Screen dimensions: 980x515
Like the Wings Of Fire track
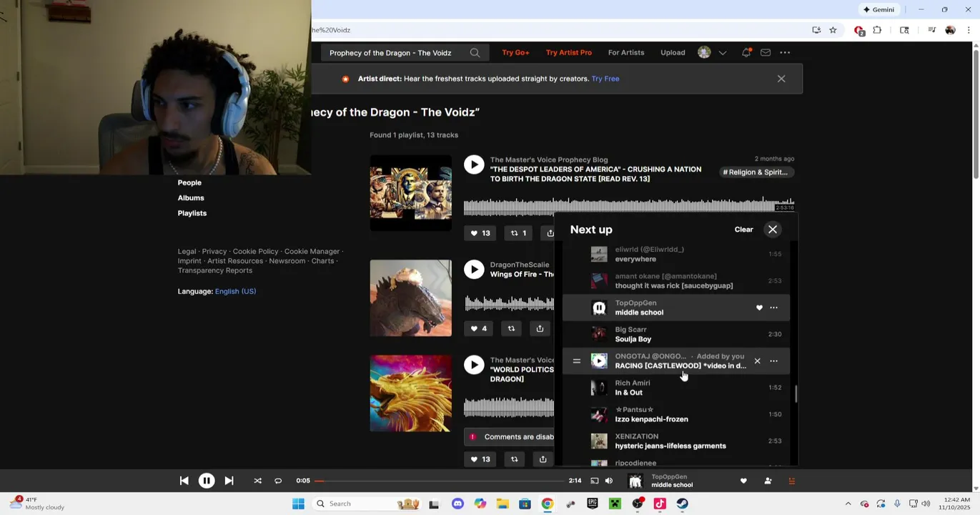click(x=479, y=329)
